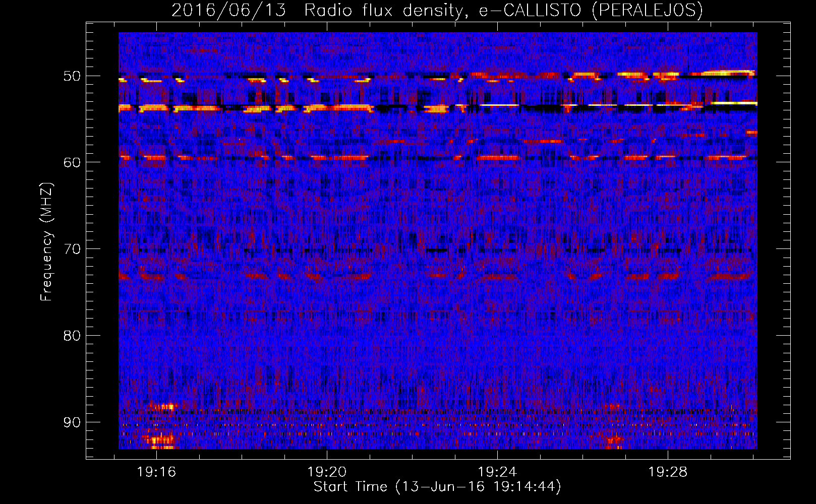This screenshot has height=504, width=816.
Task: Click the '70' frequency tick label
Action: 72,249
